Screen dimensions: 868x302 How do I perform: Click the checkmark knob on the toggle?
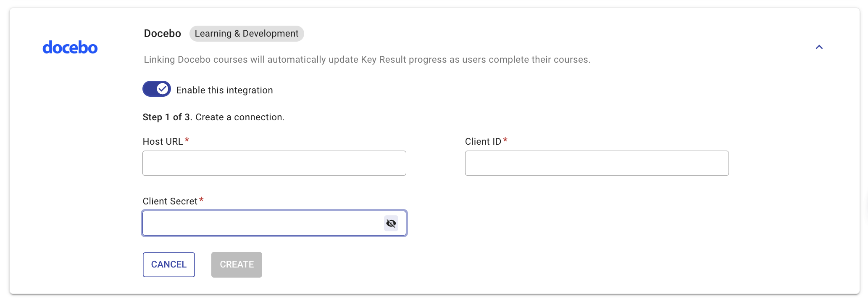point(163,89)
